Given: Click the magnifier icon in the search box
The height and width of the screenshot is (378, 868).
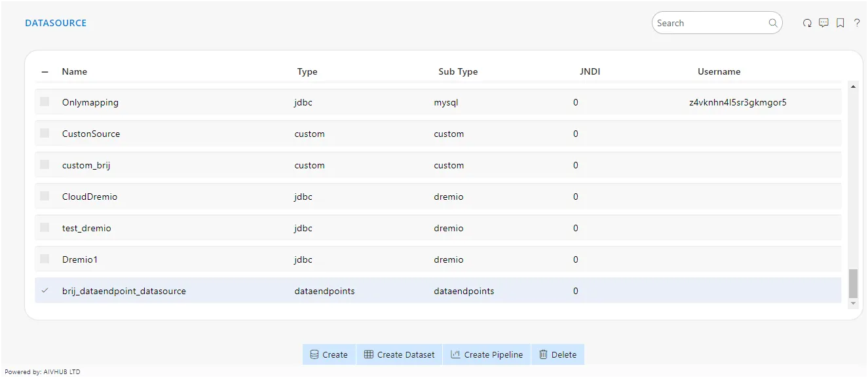Looking at the screenshot, I should click(x=773, y=23).
